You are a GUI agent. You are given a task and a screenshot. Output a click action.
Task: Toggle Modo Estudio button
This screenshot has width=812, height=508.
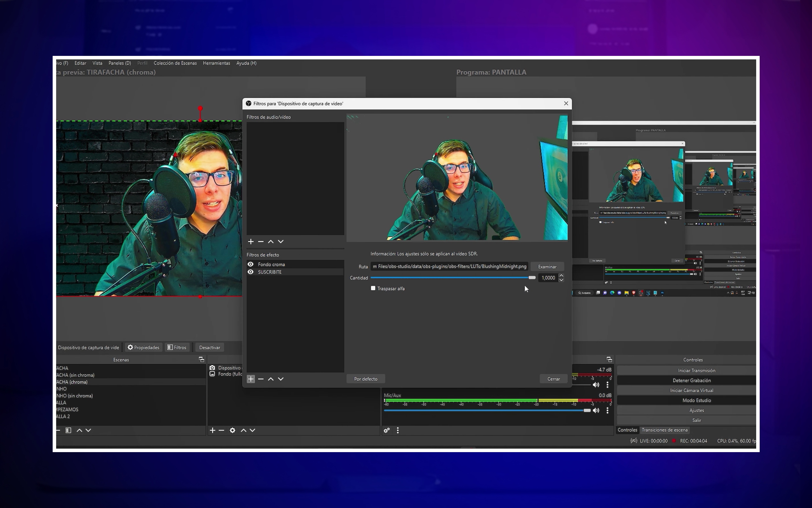[686, 400]
